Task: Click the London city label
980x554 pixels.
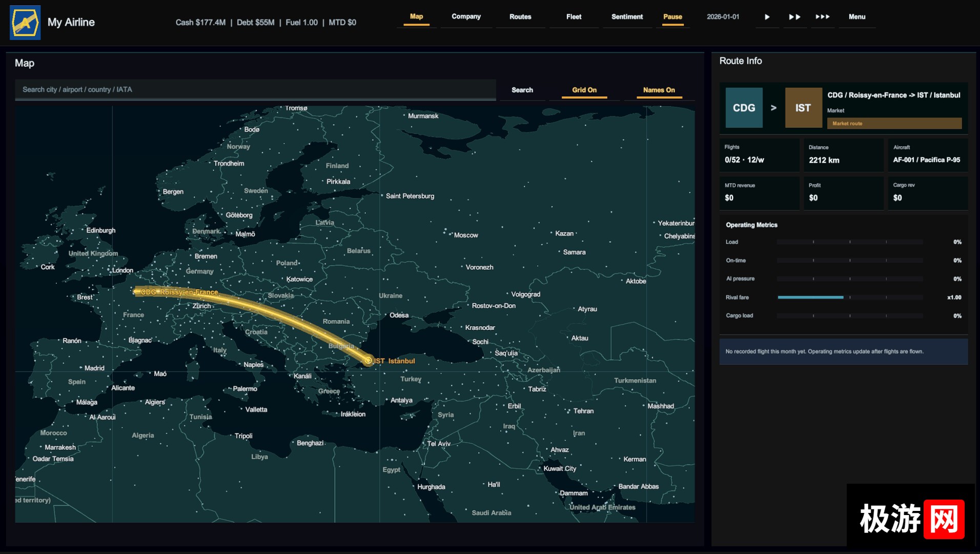Action: pyautogui.click(x=122, y=270)
